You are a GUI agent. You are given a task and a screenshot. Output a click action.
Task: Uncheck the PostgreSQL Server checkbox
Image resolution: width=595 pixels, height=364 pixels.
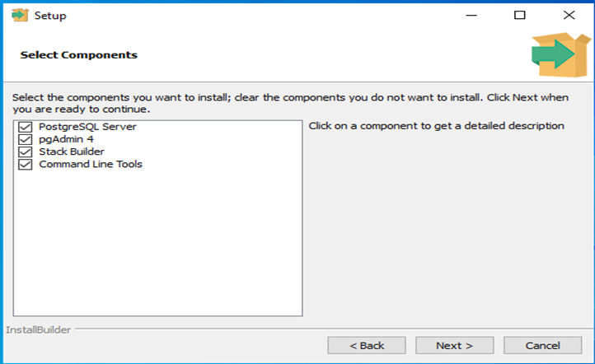26,127
